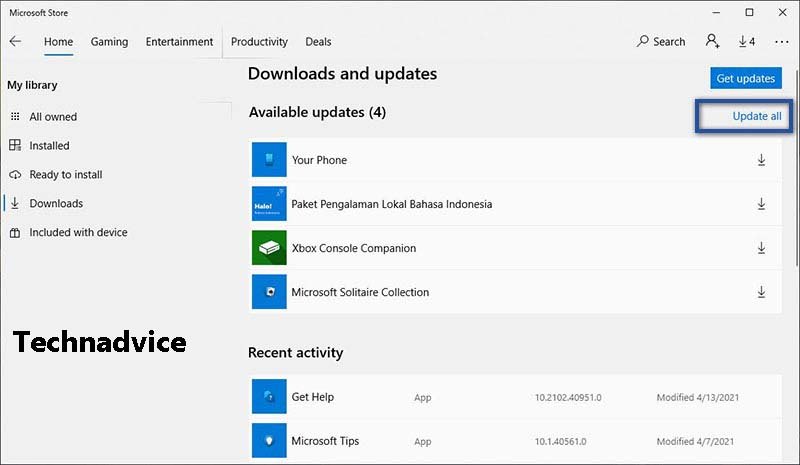
Task: Click the Halo! language pack tile
Action: (x=269, y=204)
